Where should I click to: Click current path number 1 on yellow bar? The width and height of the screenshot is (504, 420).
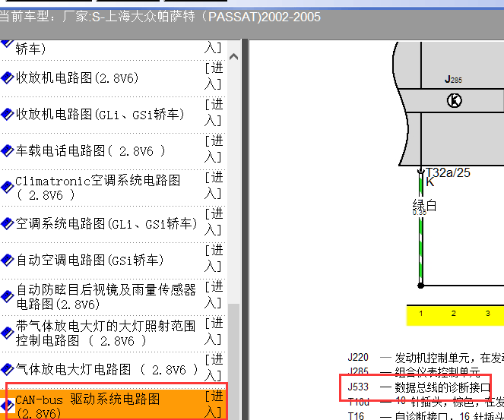(420, 314)
